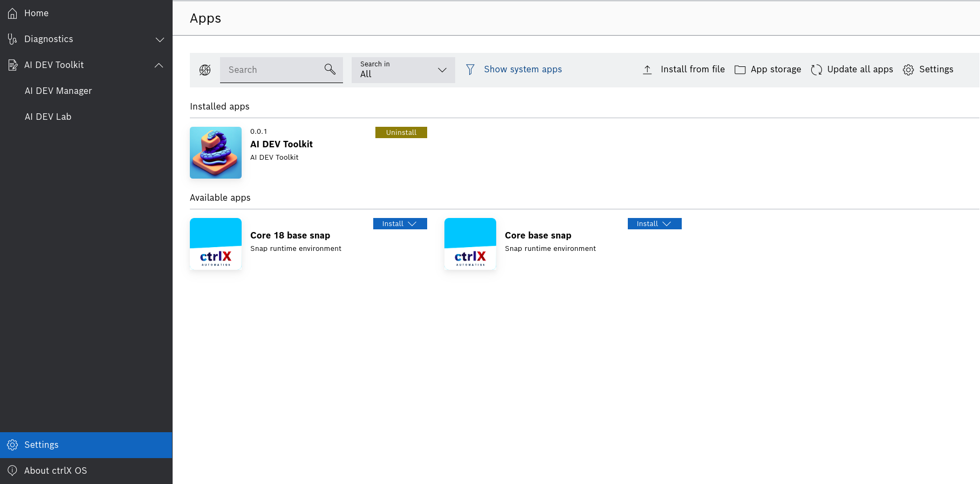Click the folder icon for App storage
980x484 pixels.
pyautogui.click(x=740, y=70)
